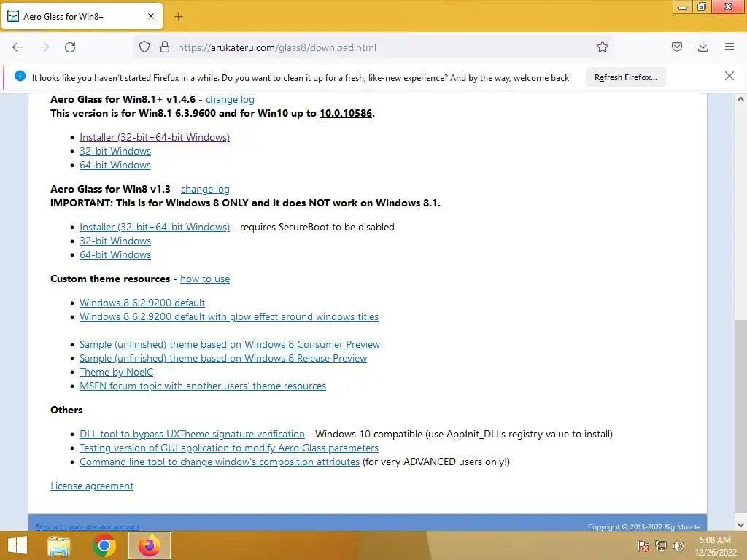Open 'how to use' link
This screenshot has width=747, height=560.
(205, 279)
